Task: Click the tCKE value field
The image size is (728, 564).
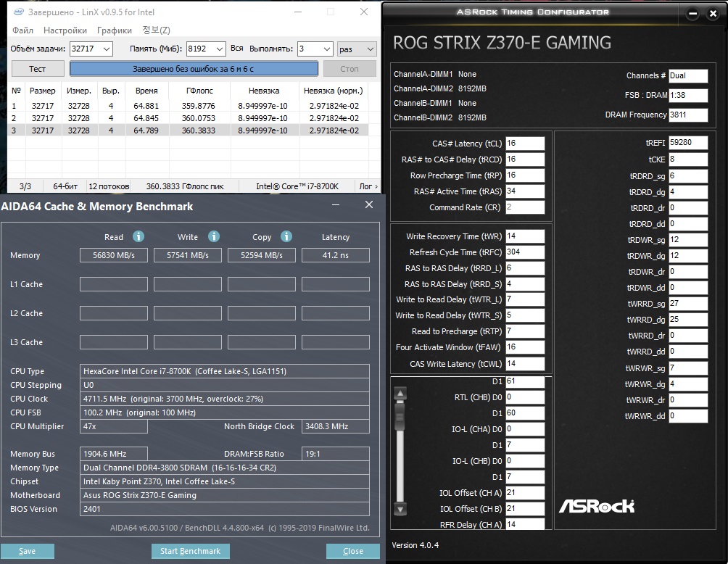Action: tap(688, 159)
